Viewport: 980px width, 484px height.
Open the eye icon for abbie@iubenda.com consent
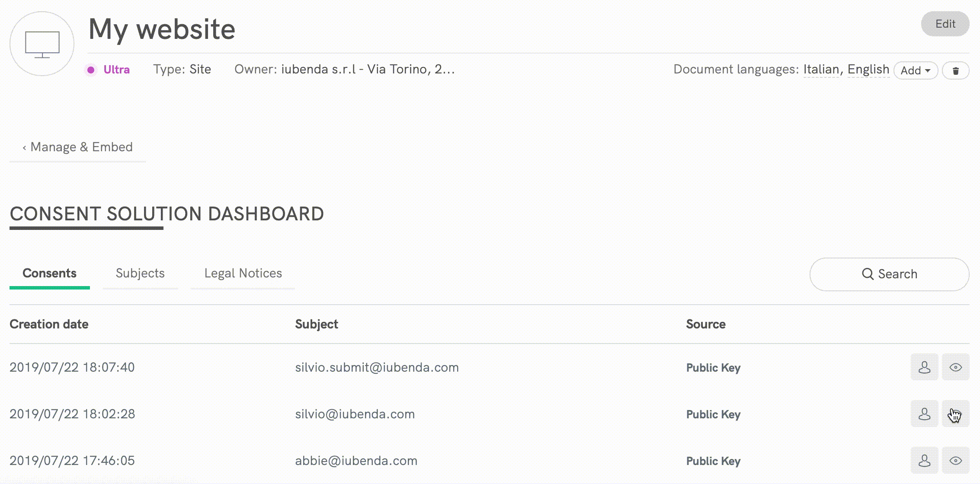(x=956, y=461)
